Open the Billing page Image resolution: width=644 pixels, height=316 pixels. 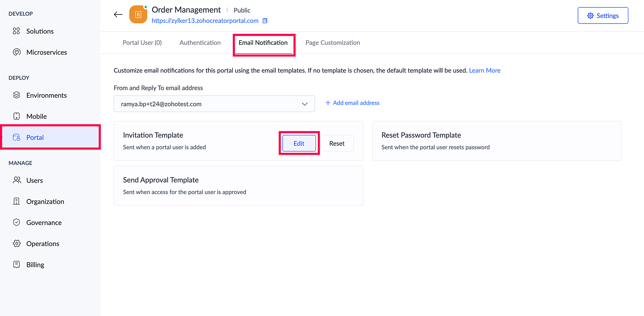coord(35,265)
